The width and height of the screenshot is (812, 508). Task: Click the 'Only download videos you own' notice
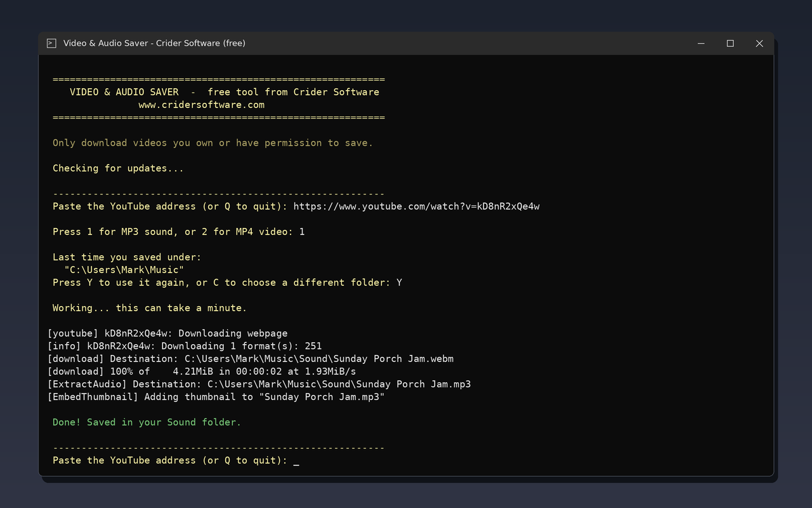pyautogui.click(x=213, y=143)
